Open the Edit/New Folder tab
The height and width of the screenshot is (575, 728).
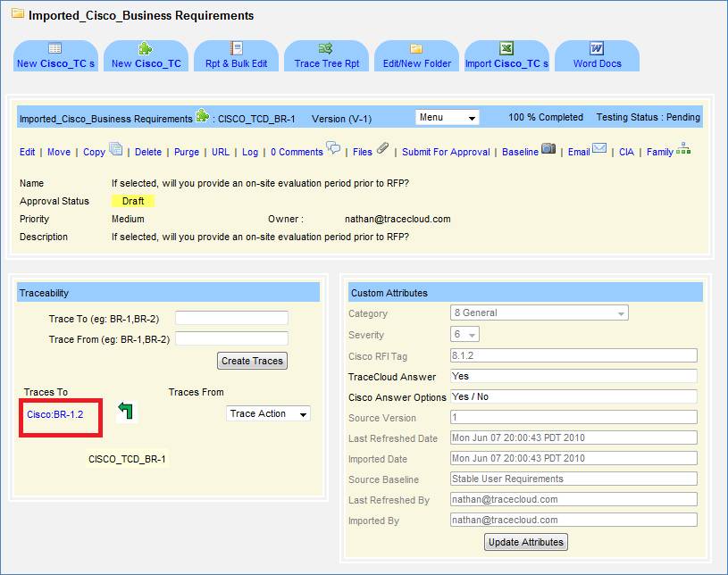tap(417, 55)
